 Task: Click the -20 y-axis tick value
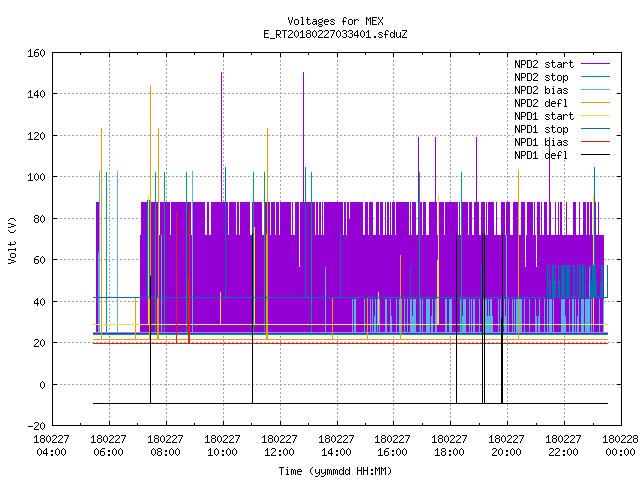coord(36,426)
